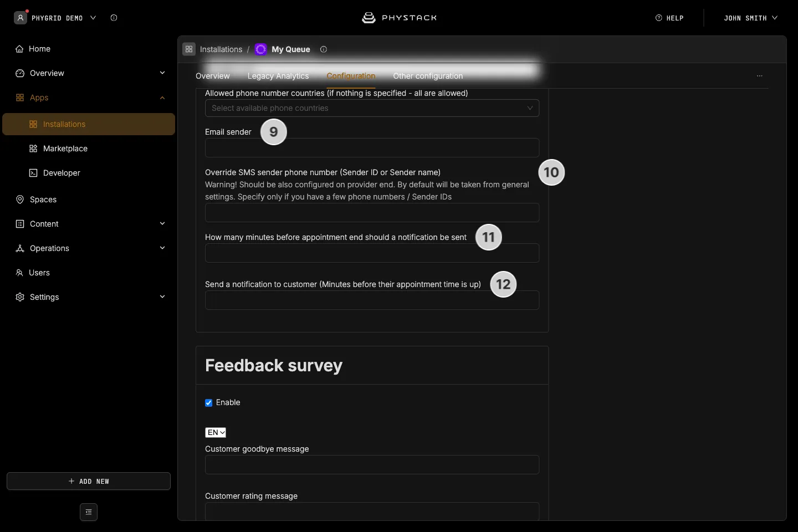Open the Phygrid Demo tenant switcher chevron

tap(93, 18)
